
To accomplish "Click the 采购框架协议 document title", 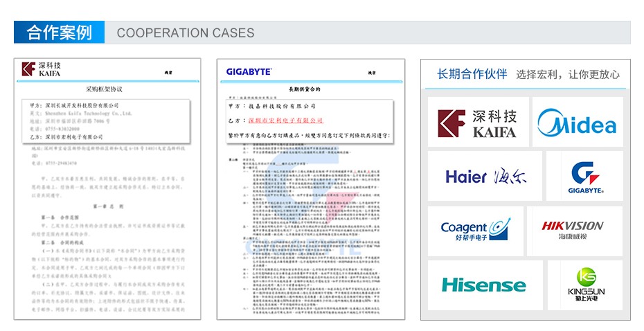I will click(104, 89).
